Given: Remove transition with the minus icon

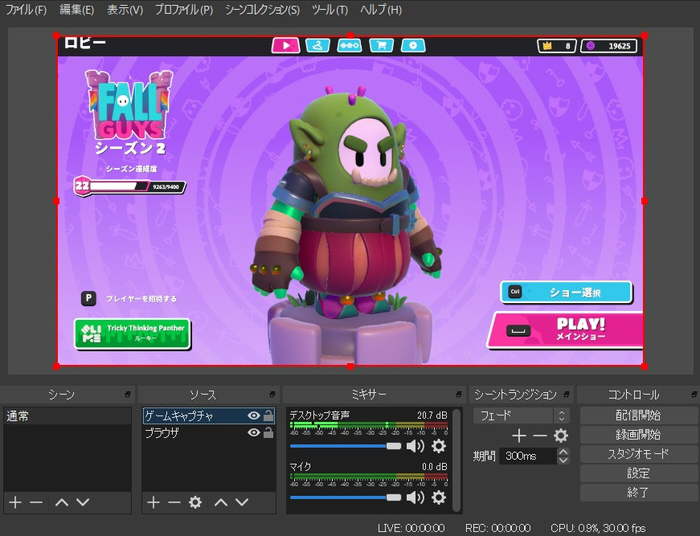Looking at the screenshot, I should coord(540,436).
